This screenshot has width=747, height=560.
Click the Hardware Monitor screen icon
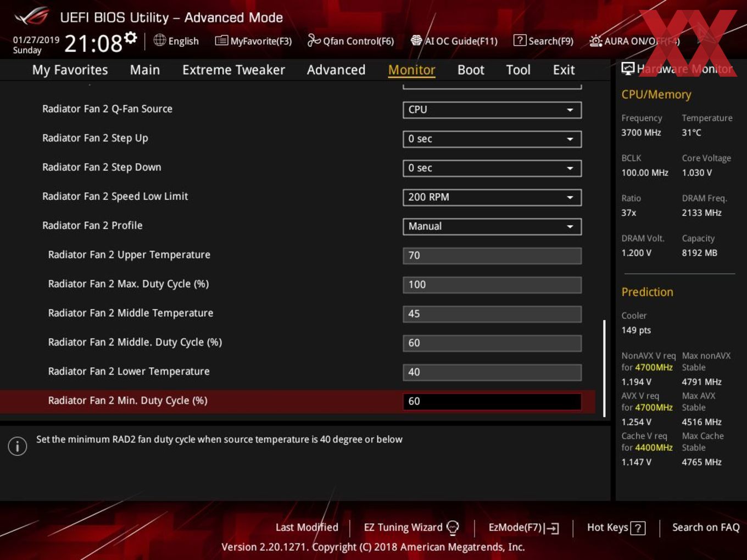pos(627,69)
